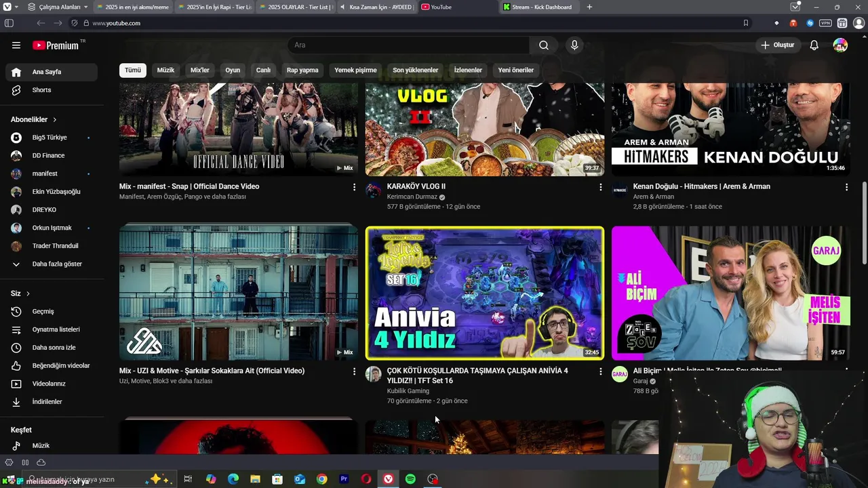This screenshot has height=488, width=868.
Task: Start voice search with the microphone
Action: (574, 45)
